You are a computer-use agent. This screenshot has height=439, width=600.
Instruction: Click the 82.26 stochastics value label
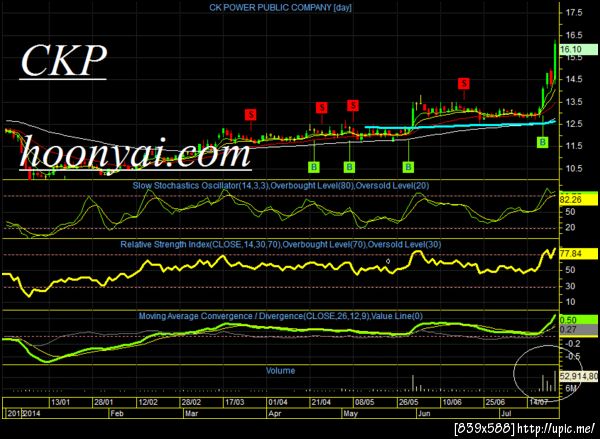coord(579,200)
